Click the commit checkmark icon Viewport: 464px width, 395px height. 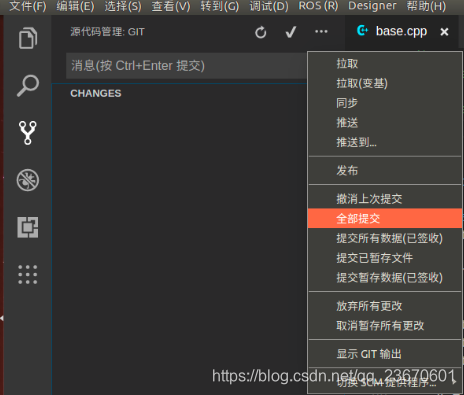pos(291,32)
